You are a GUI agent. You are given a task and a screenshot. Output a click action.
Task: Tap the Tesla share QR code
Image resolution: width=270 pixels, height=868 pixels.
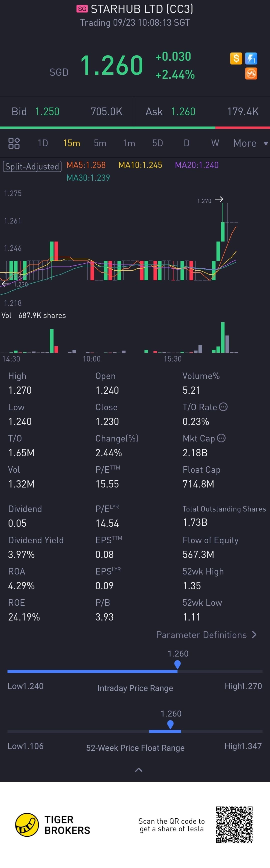coord(234,824)
